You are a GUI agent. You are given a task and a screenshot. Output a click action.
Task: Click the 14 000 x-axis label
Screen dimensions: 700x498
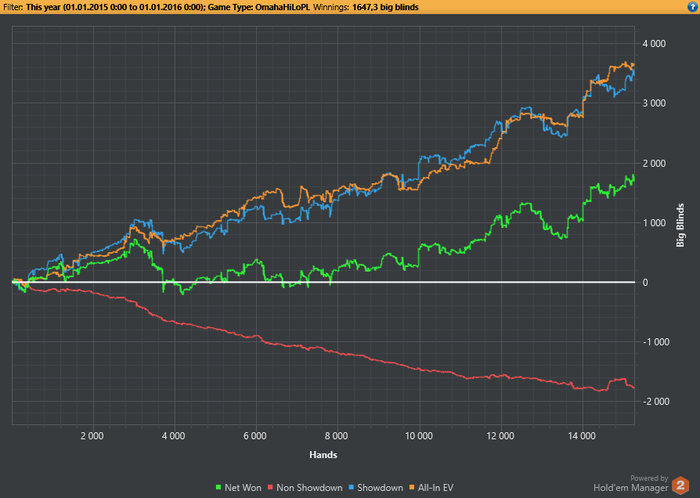(582, 436)
